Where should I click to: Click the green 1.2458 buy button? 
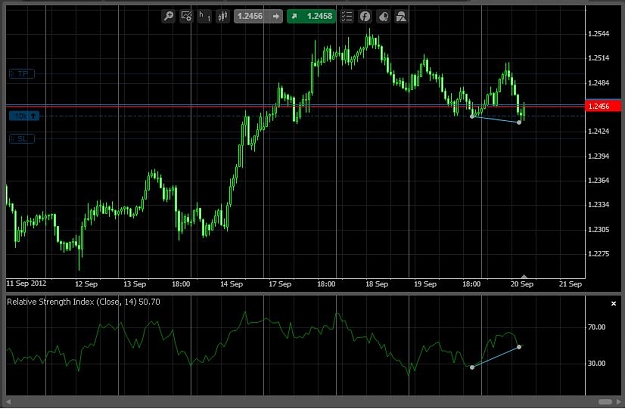tap(311, 16)
